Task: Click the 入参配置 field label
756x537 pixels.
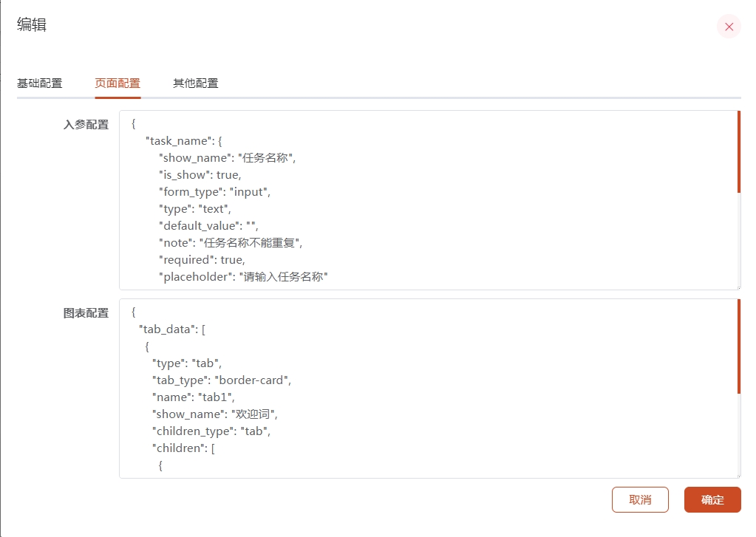Action: pos(86,124)
